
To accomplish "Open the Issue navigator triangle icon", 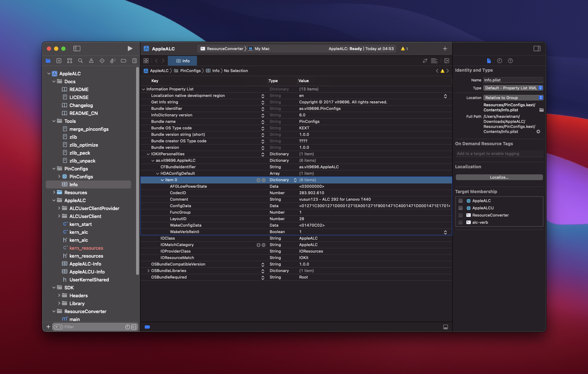I will (91, 61).
